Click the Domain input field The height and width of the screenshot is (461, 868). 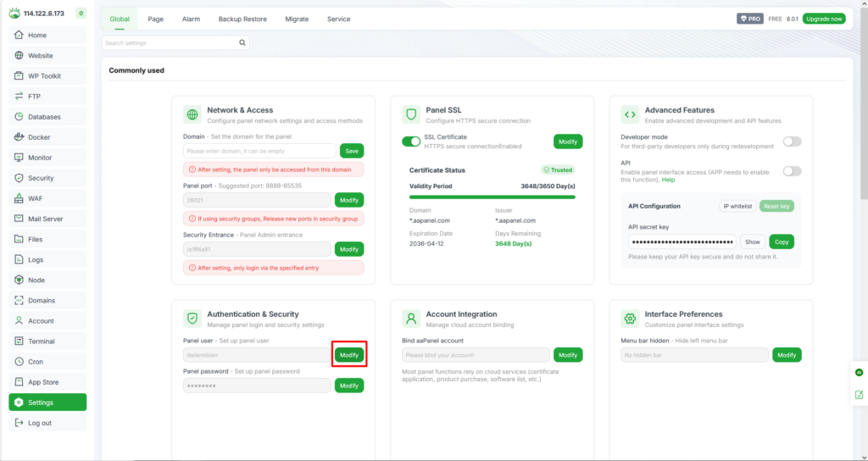tap(259, 151)
